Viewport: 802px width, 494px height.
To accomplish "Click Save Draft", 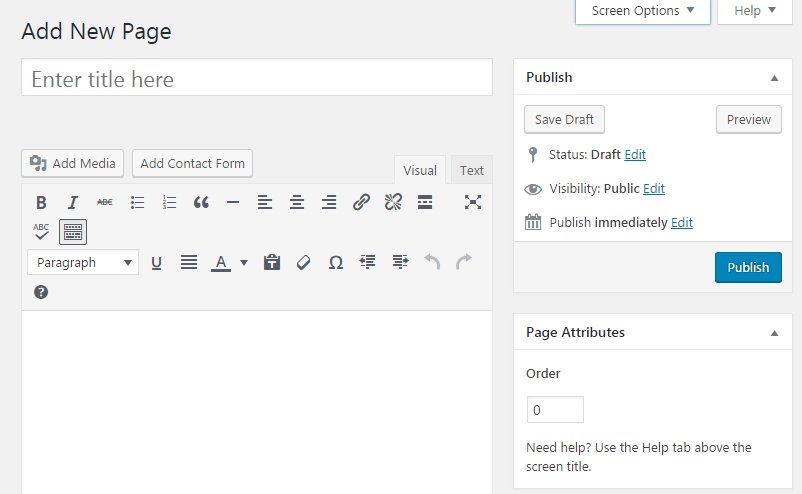I will (x=564, y=119).
